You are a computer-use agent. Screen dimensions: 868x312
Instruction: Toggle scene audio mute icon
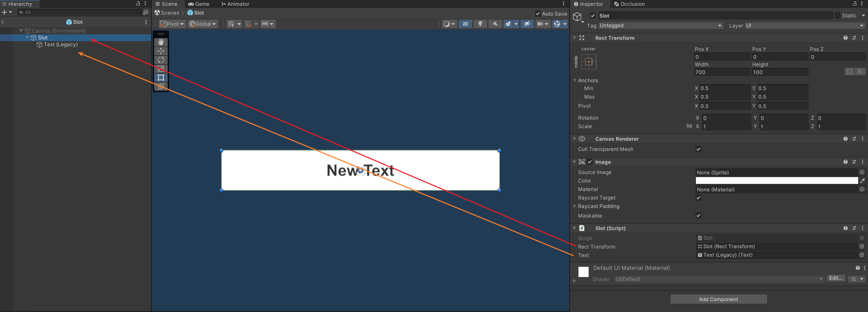tap(495, 24)
